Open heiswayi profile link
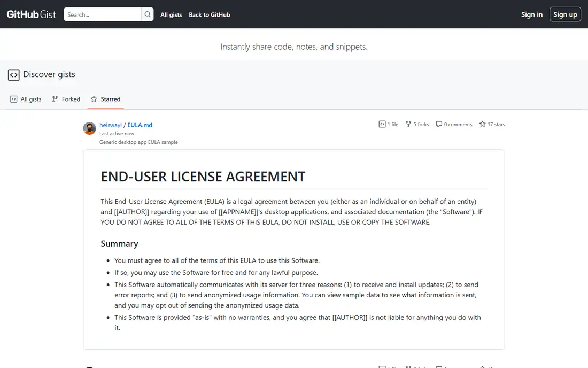 (111, 125)
